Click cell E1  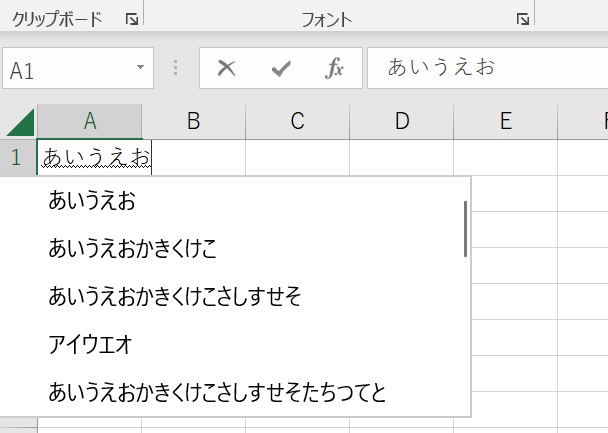pos(505,157)
